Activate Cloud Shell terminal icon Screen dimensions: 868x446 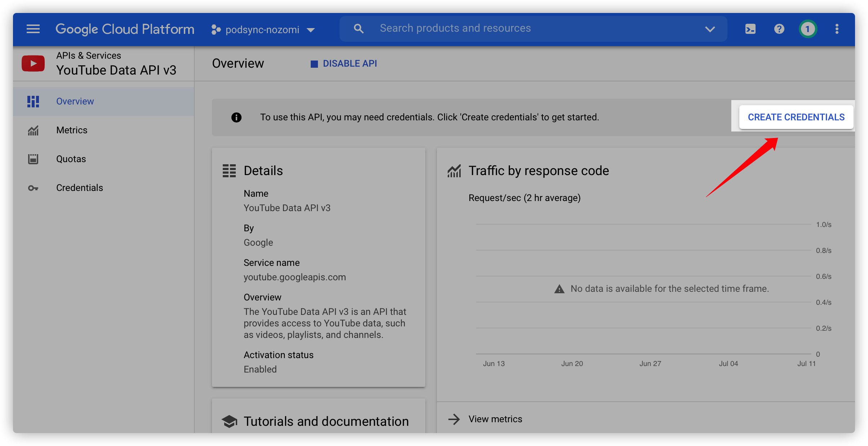pos(750,29)
